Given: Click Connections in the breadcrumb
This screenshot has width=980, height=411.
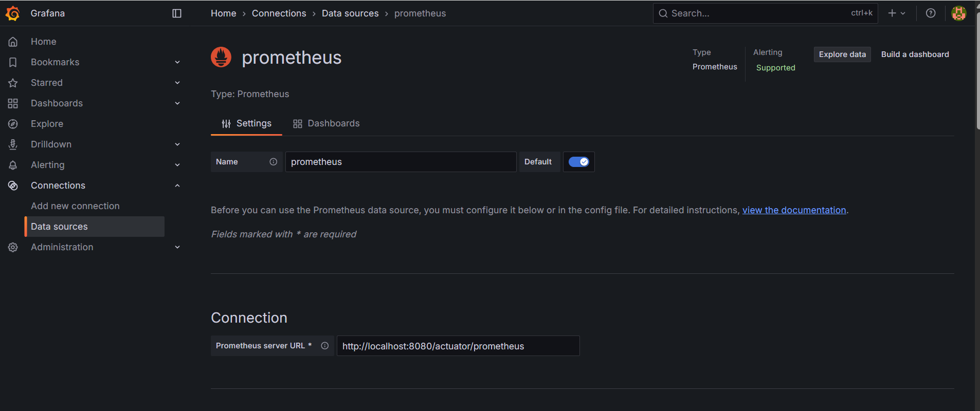Looking at the screenshot, I should point(279,13).
